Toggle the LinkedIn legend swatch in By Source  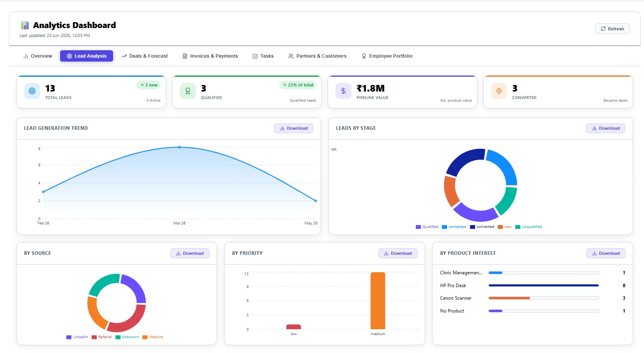[x=69, y=337]
